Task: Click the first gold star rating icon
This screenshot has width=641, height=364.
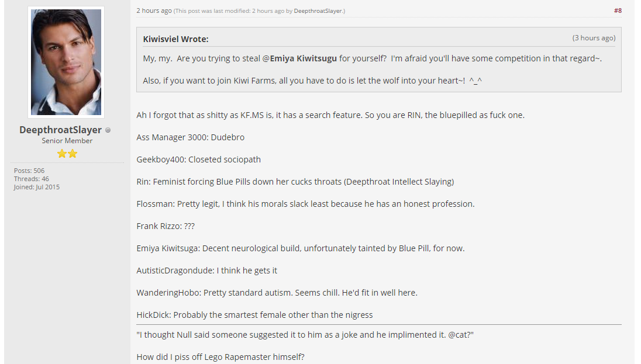Action: (x=62, y=154)
